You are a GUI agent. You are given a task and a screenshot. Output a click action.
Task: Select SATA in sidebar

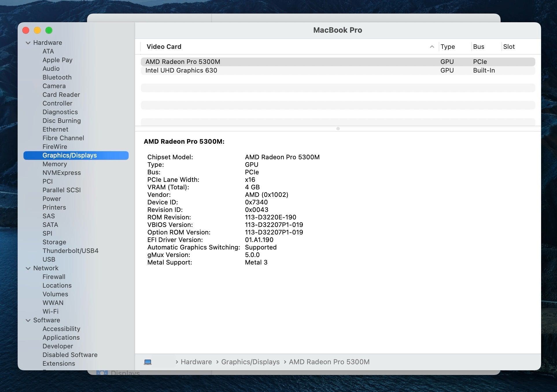50,225
